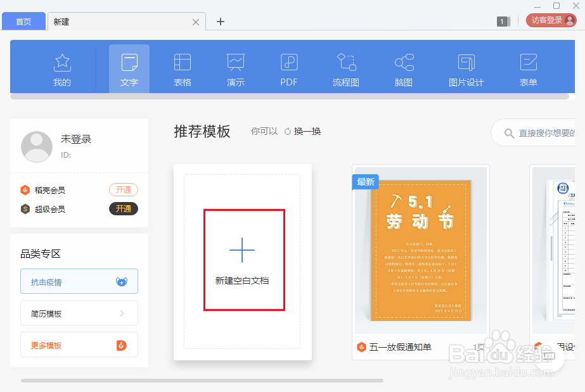Click the 未登录 account name

click(76, 139)
